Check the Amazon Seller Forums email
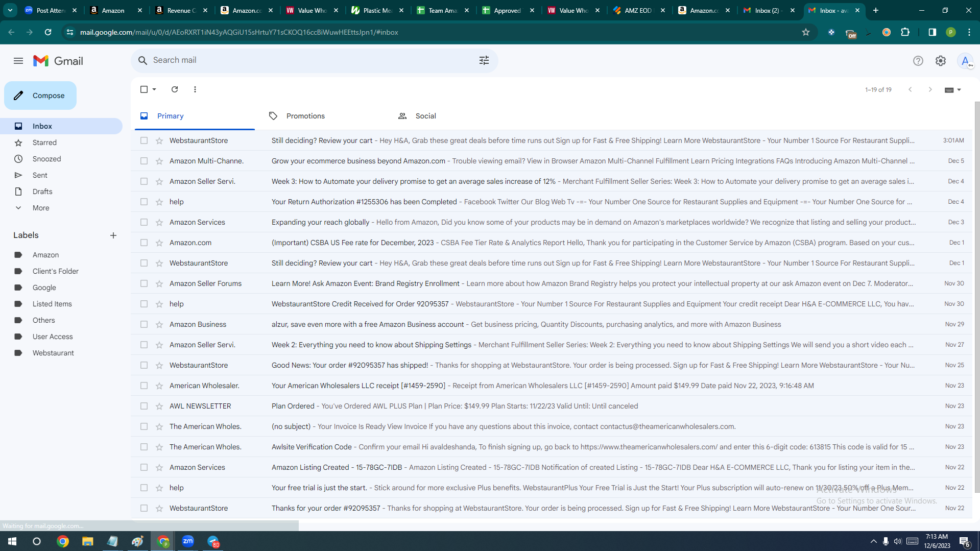 pos(144,283)
